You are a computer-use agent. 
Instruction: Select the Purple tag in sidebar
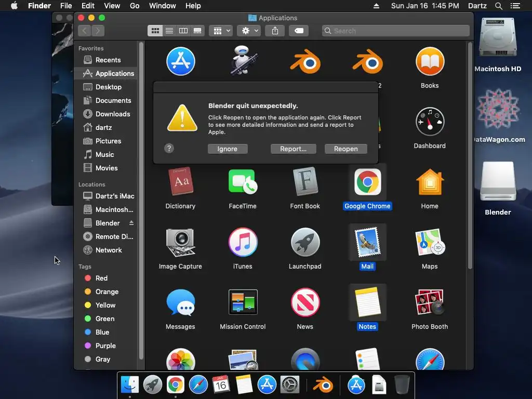(106, 345)
